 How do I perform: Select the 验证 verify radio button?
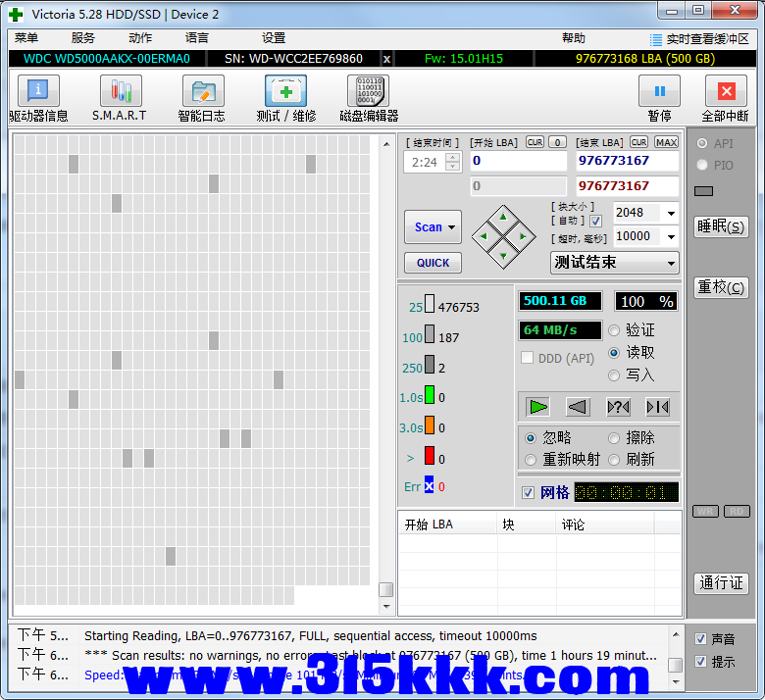[615, 330]
